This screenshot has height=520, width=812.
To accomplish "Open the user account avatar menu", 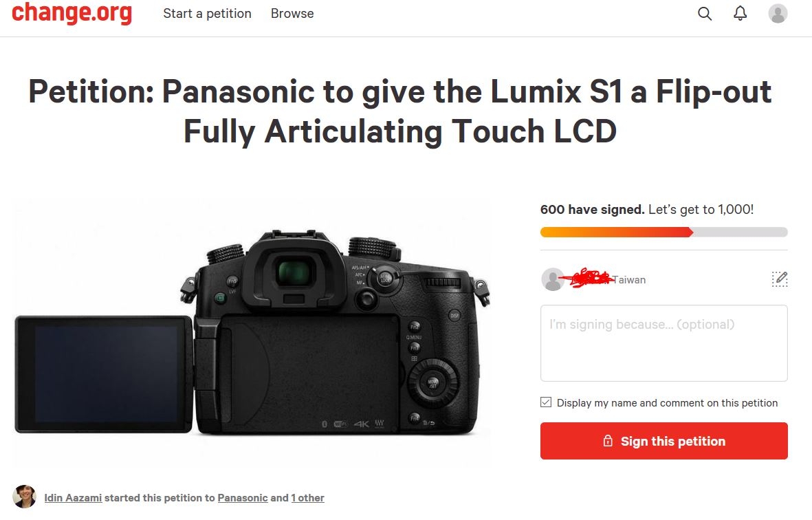I will click(778, 14).
